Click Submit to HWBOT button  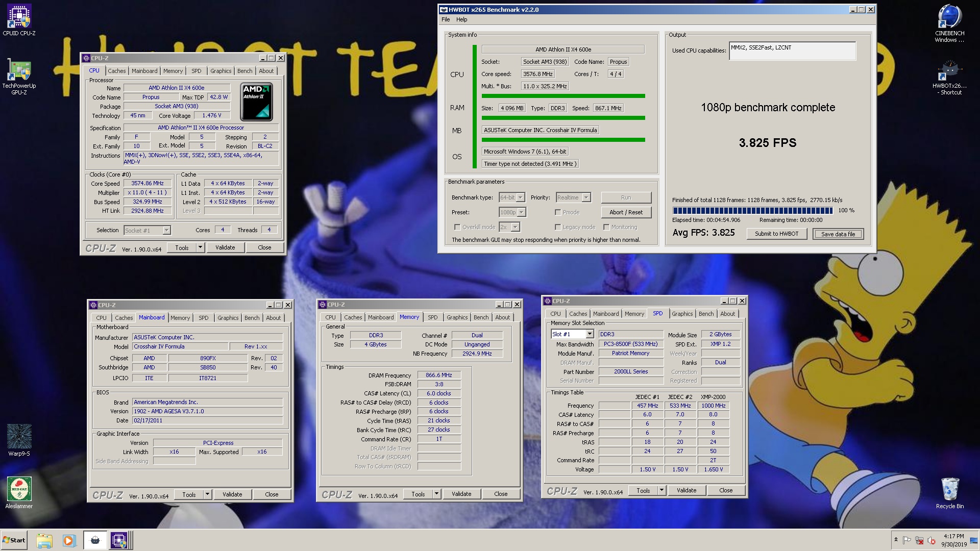coord(776,234)
